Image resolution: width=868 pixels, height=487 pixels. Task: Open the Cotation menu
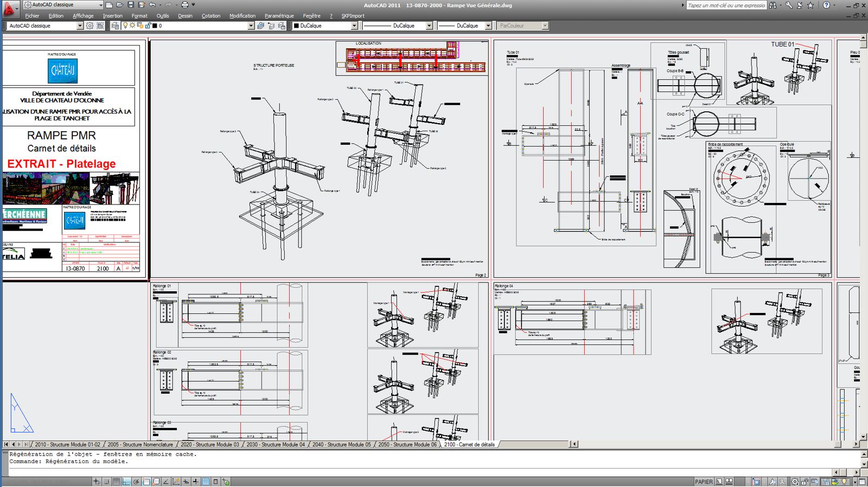(x=211, y=16)
